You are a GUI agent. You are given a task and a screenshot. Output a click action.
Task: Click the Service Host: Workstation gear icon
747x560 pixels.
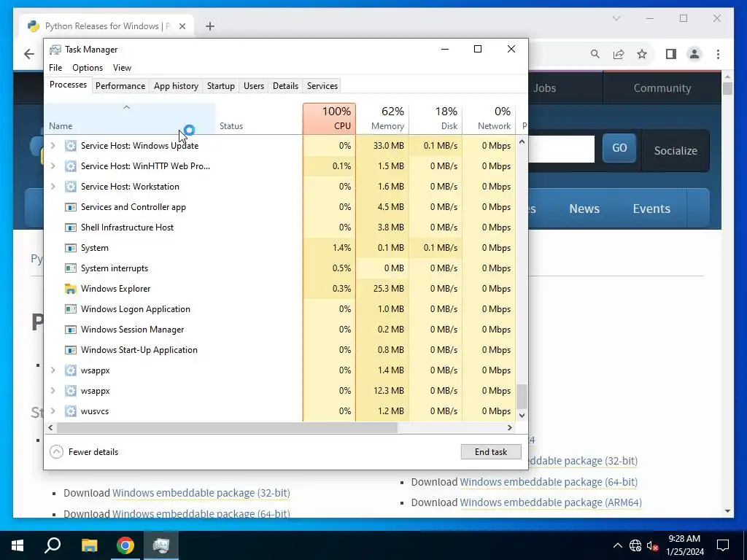(71, 187)
